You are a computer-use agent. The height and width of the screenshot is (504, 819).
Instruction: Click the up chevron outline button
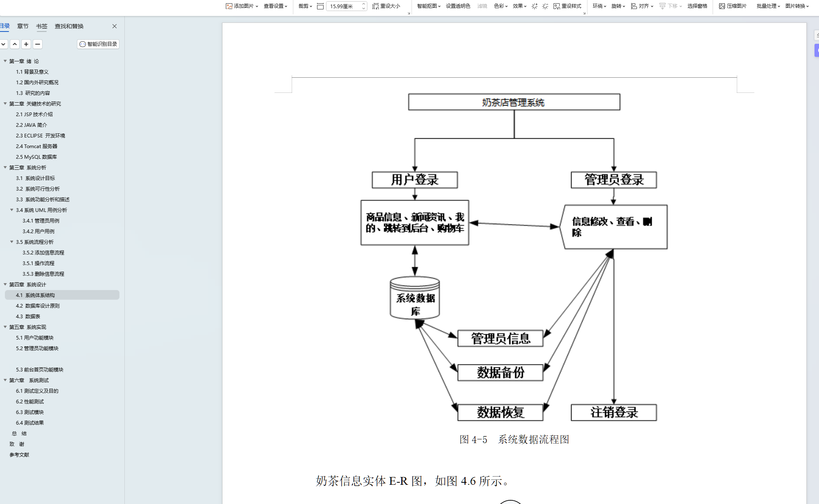(x=15, y=44)
